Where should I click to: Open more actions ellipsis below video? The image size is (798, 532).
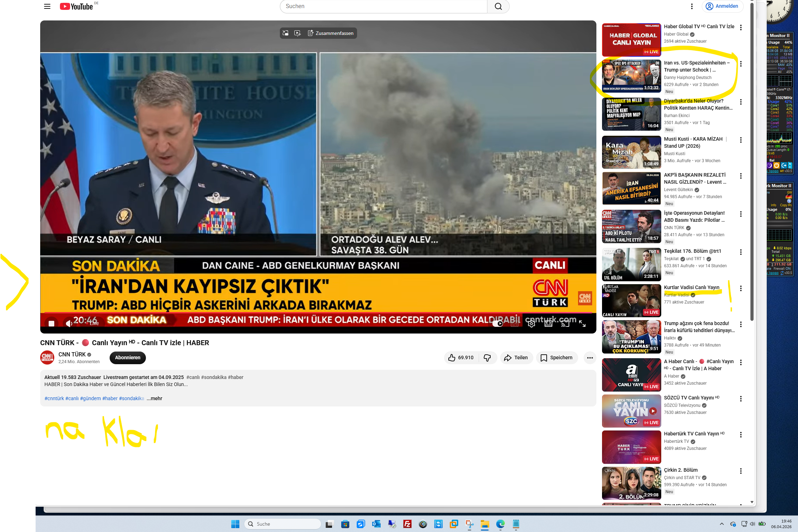click(x=590, y=357)
